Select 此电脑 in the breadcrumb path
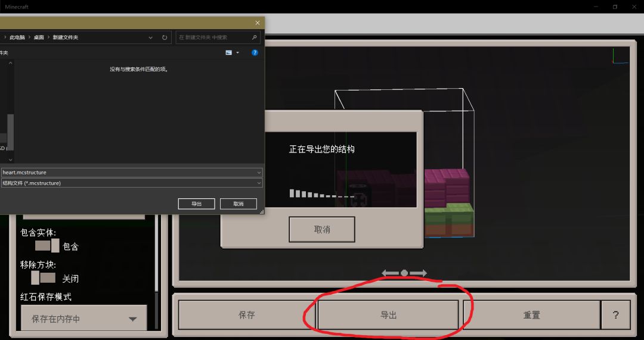644x340 pixels. (17, 38)
